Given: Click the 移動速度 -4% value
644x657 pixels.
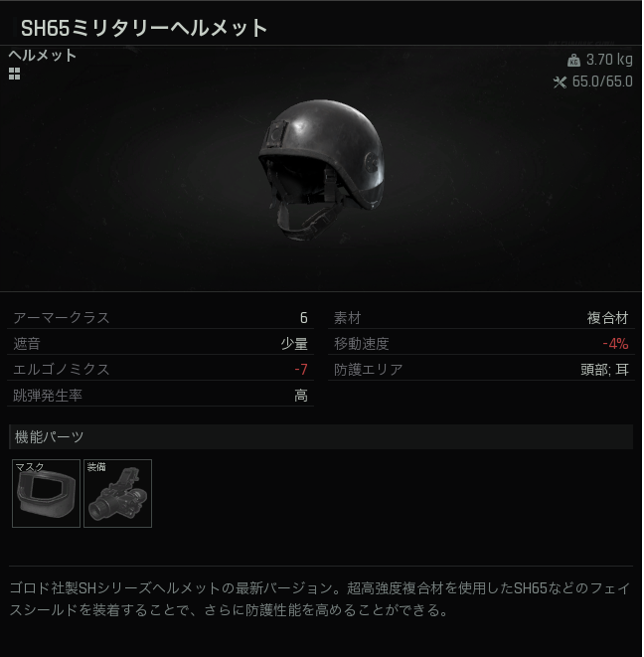Looking at the screenshot, I should [615, 344].
